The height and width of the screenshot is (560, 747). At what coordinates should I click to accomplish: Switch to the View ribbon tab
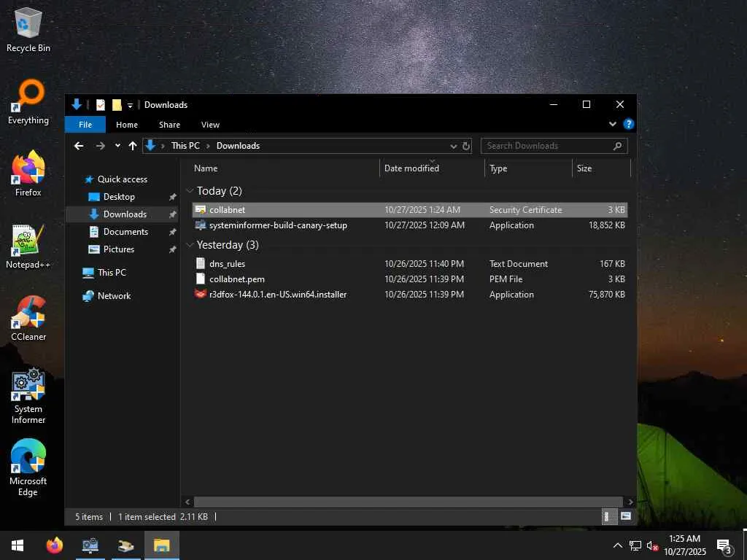pos(210,125)
